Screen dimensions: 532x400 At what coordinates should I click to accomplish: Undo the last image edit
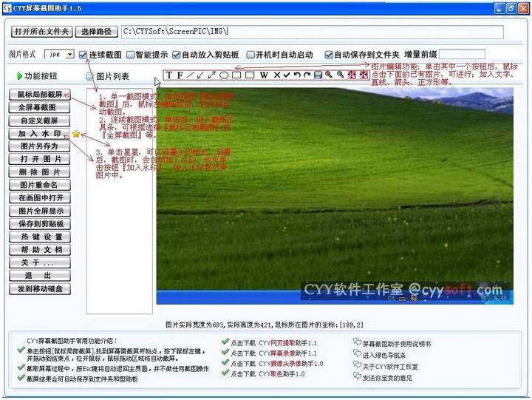point(297,75)
